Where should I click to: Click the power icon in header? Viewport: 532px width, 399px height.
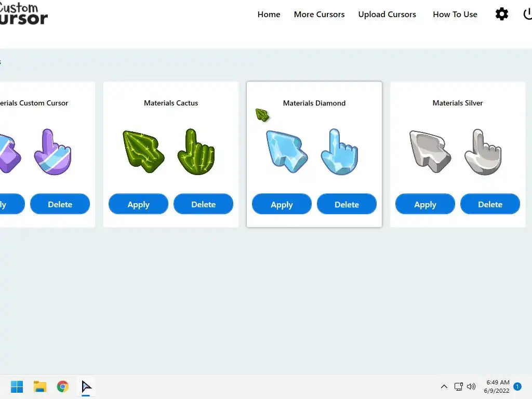(x=528, y=14)
